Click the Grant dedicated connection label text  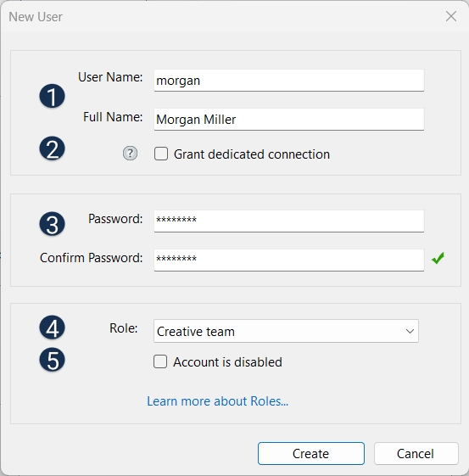(252, 154)
